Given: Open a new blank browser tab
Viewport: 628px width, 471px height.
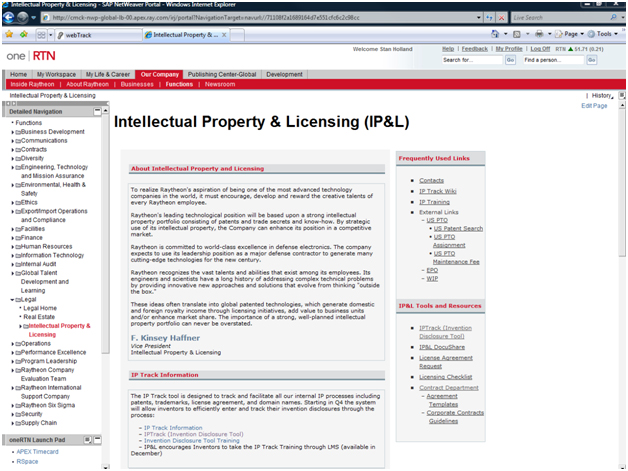Looking at the screenshot, I should [237, 35].
